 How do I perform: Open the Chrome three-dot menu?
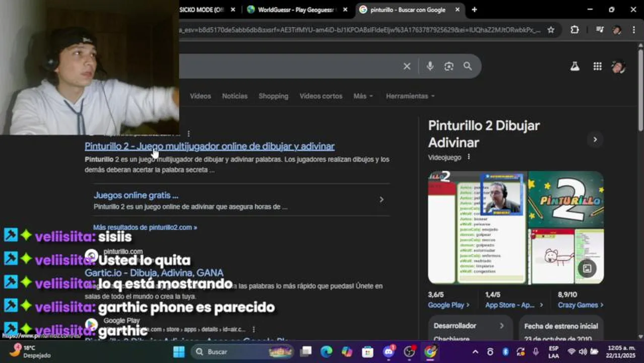633,30
